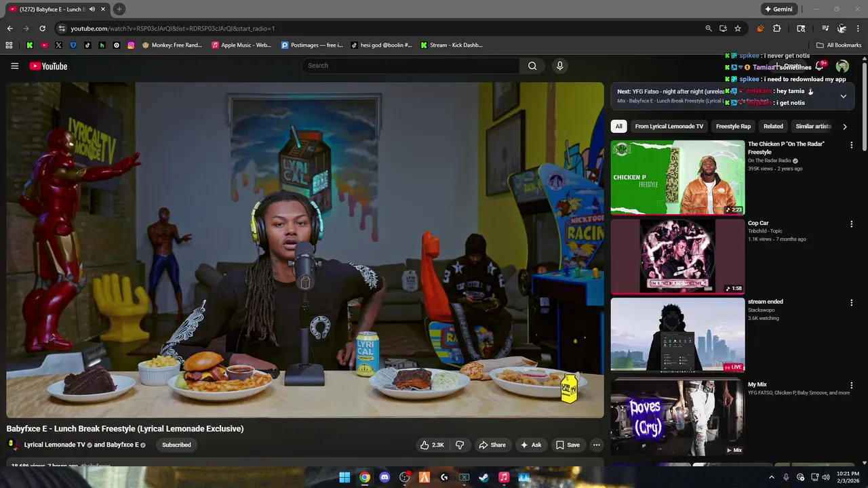The height and width of the screenshot is (488, 868).
Task: Select the All filter chip
Action: 618,126
